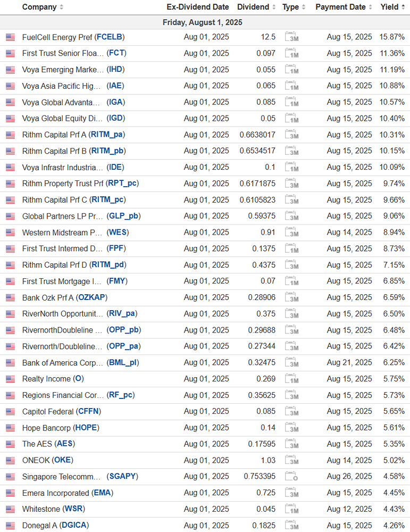Image resolution: width=410 pixels, height=532 pixels.
Task: Click the Ex-Dividend Date column header
Action: [x=197, y=7]
